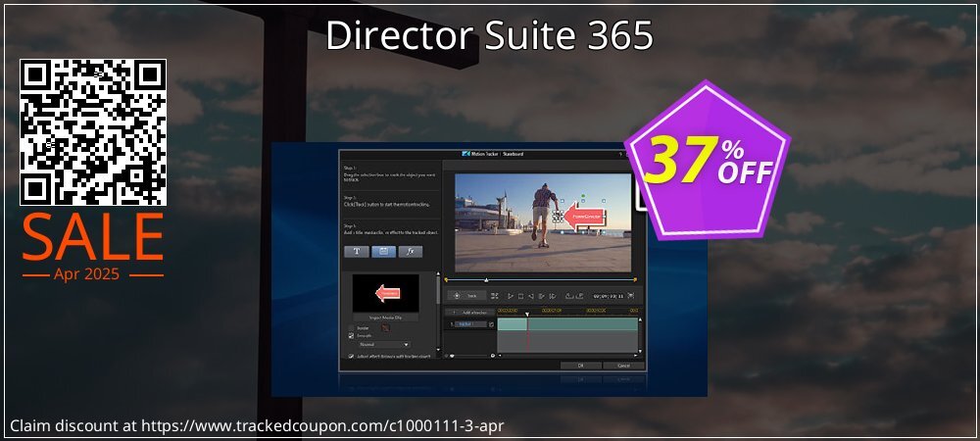Click the OK button
This screenshot has width=980, height=441.
coord(581,366)
